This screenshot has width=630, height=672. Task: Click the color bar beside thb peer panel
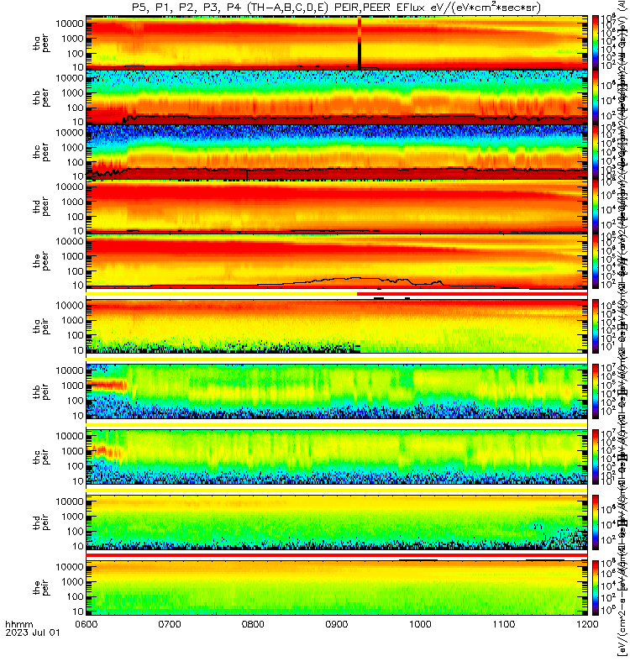596,97
